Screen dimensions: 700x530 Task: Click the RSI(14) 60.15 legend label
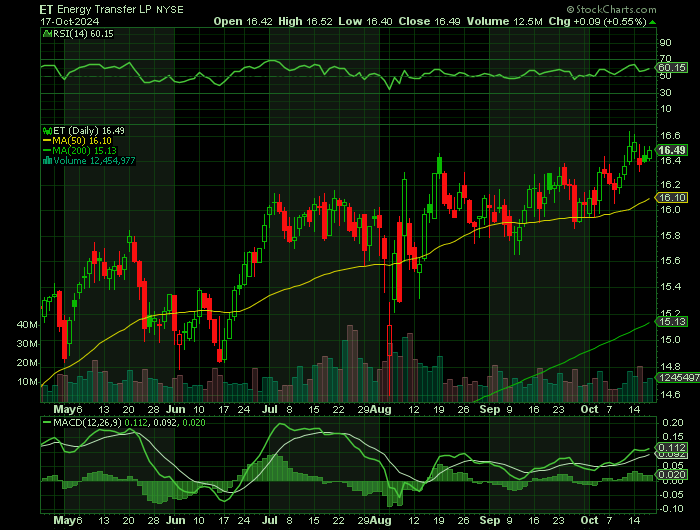point(83,34)
